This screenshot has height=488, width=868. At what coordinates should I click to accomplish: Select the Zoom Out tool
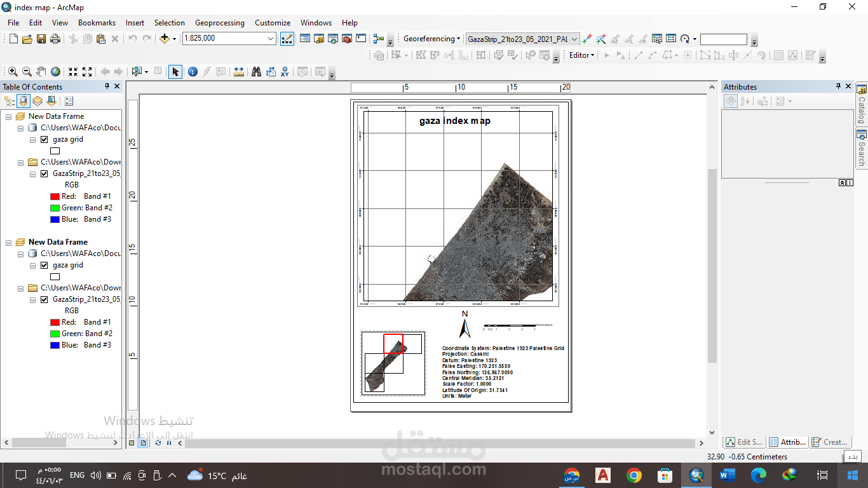coord(27,72)
